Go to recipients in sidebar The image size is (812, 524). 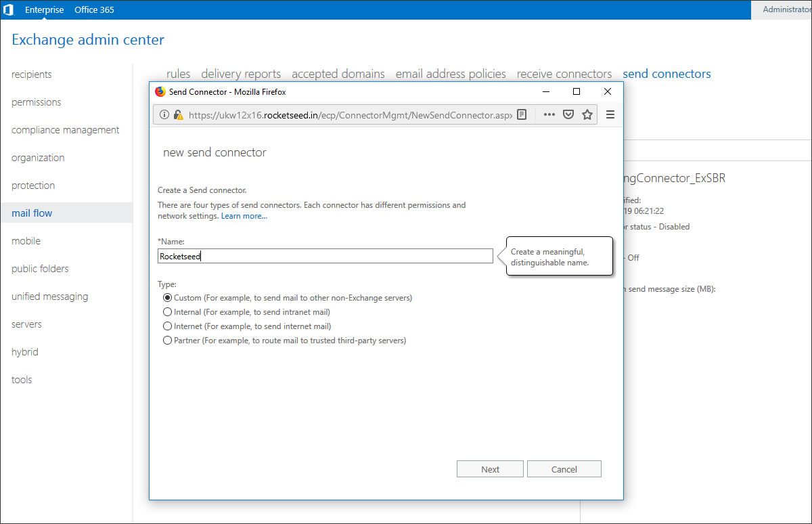click(x=32, y=74)
